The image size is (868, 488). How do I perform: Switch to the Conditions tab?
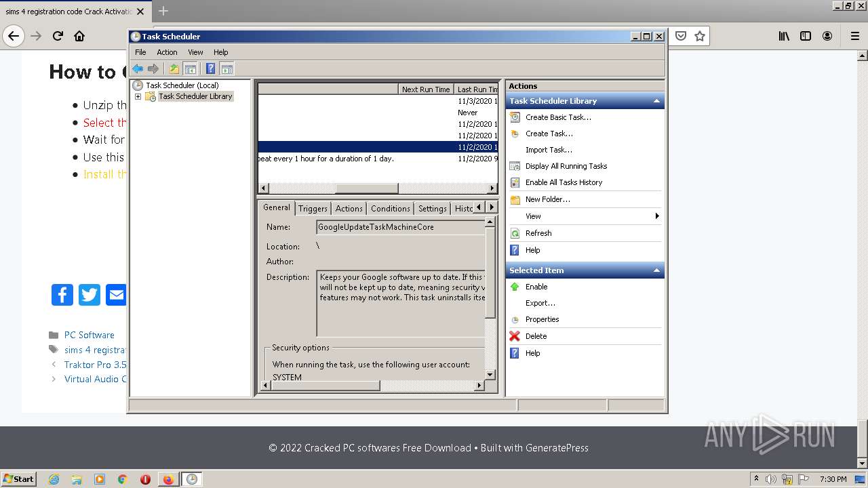pyautogui.click(x=391, y=209)
